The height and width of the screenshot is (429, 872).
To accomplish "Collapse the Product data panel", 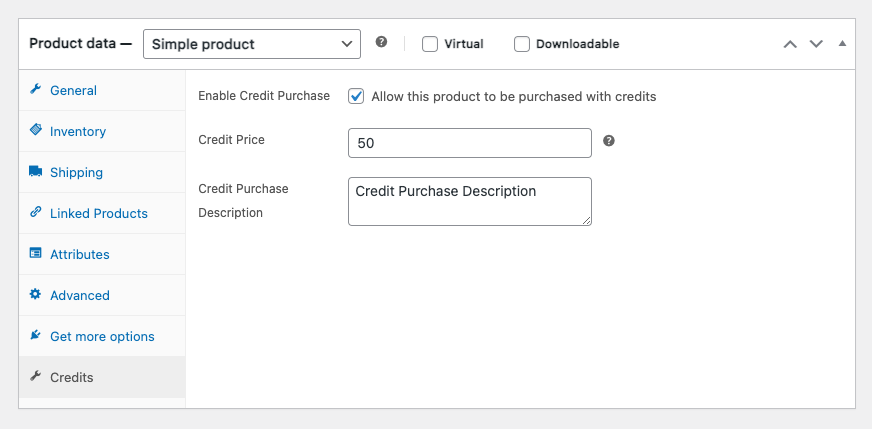I will [x=841, y=44].
